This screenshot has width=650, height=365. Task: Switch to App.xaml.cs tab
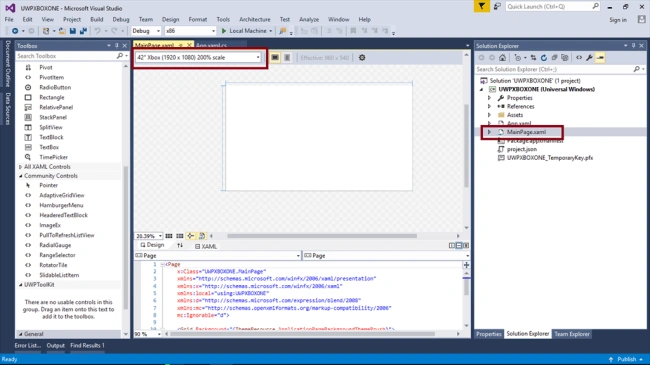point(211,45)
